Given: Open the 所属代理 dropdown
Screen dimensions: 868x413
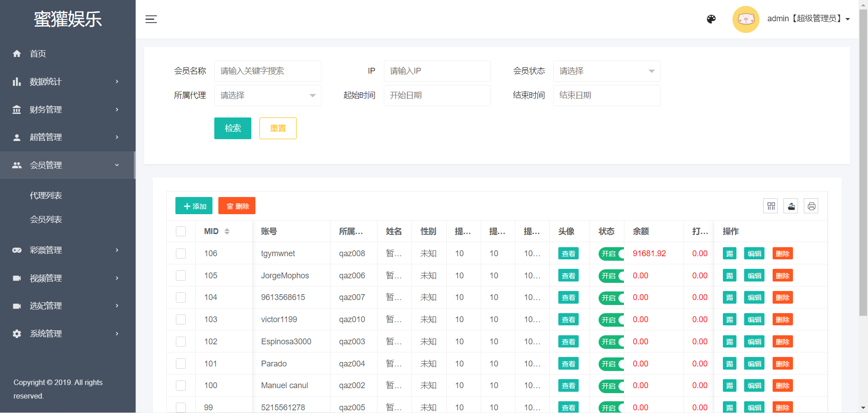Looking at the screenshot, I should coord(267,95).
